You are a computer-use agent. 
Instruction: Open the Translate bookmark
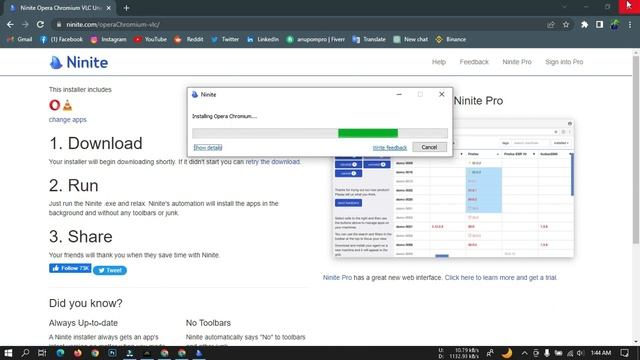[x=369, y=40]
